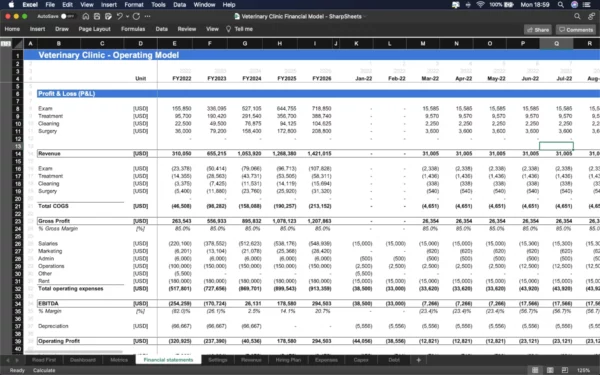Open the Data menu in the macOS menu bar
This screenshot has width=600, height=375.
point(179,5)
